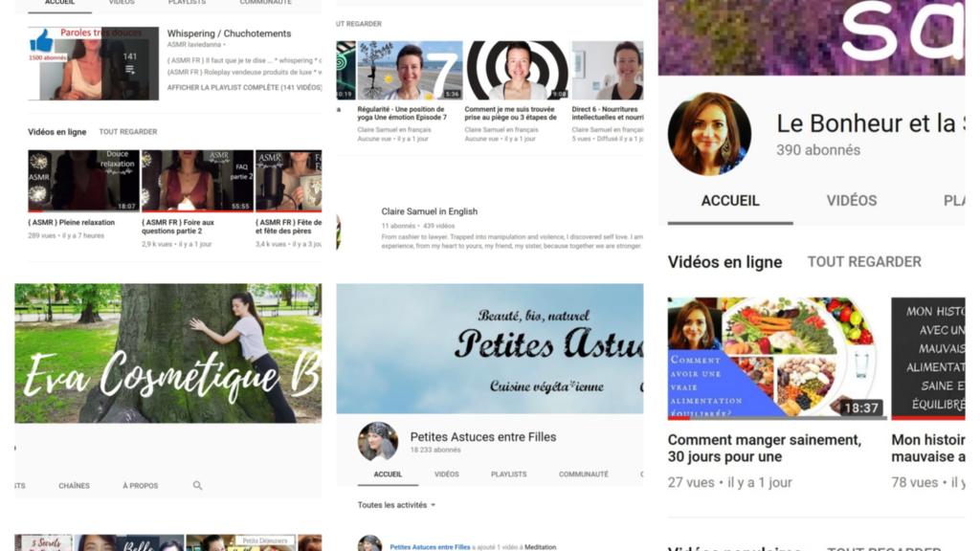Click the Petites Astuces entre Filles round avatar

377,442
